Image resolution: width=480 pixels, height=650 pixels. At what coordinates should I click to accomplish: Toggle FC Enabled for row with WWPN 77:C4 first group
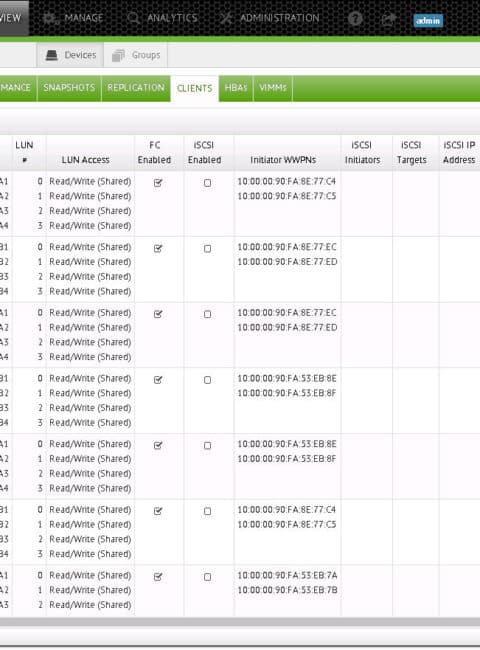(x=158, y=183)
